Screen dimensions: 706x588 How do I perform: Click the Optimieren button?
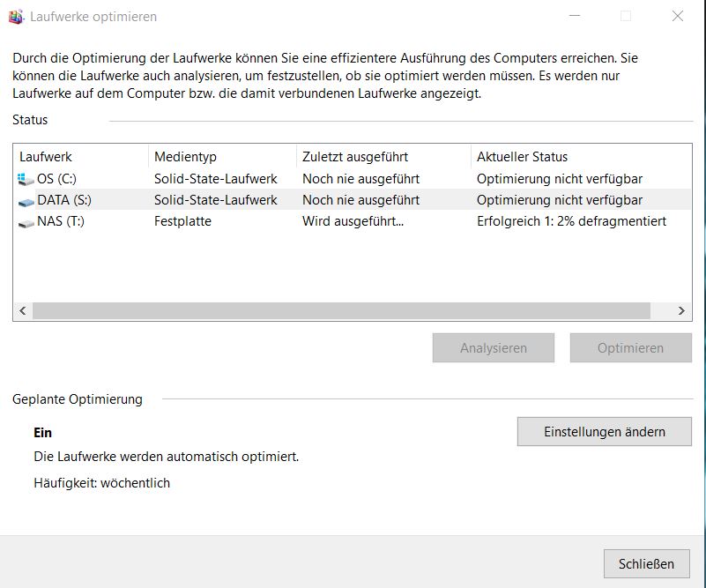click(630, 347)
